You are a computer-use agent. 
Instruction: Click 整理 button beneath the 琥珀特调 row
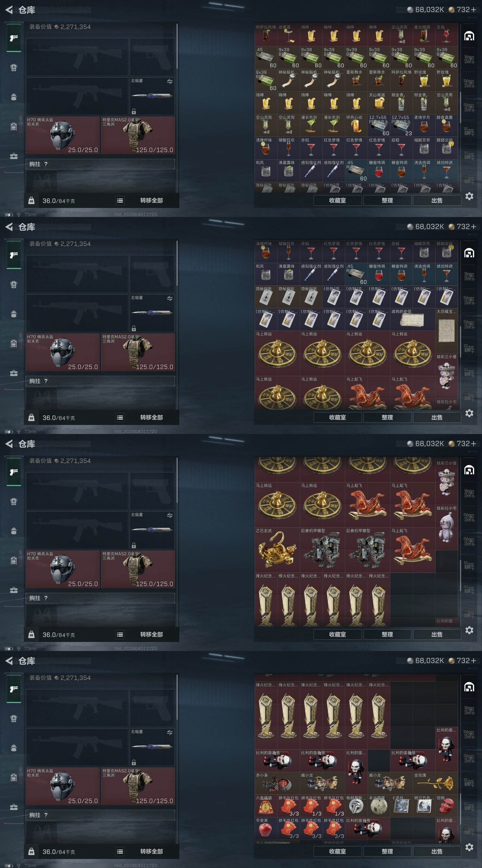(x=387, y=200)
